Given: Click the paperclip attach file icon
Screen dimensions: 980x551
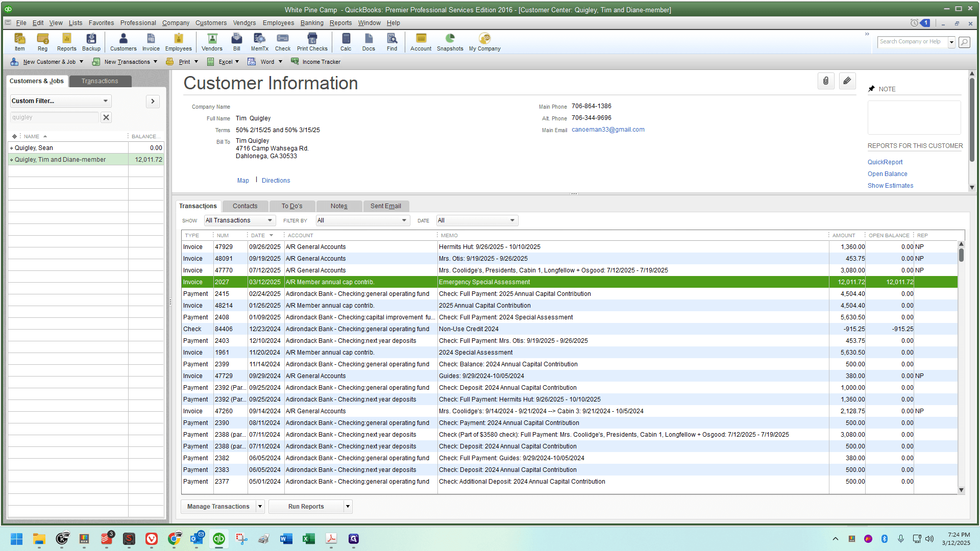Looking at the screenshot, I should pos(825,81).
